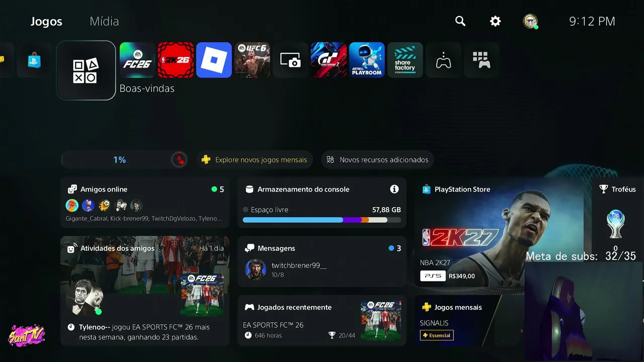Click the Essencial PlayStation Plus badge

[437, 335]
